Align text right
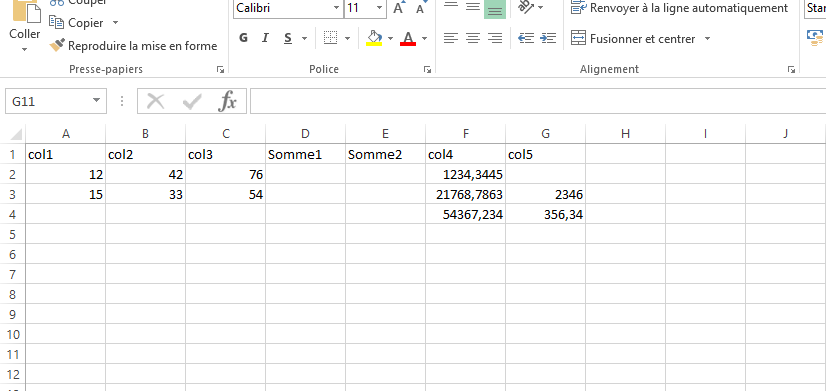This screenshot has height=391, width=826. coord(495,38)
